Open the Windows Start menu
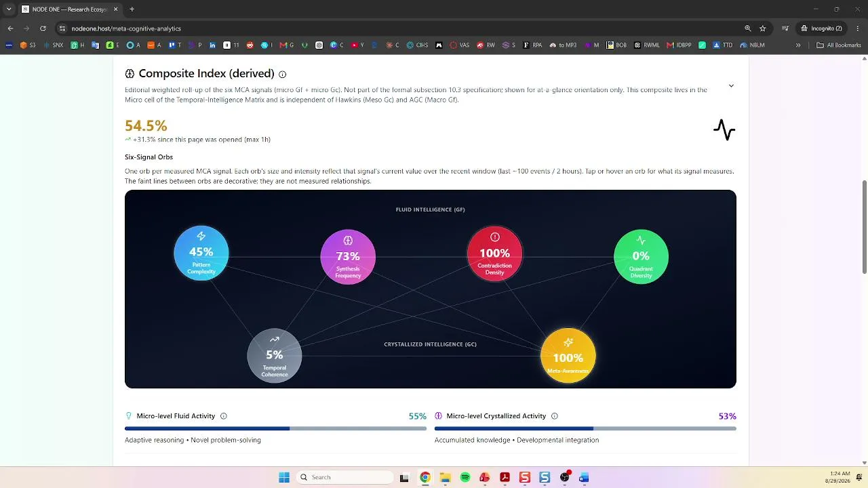868x488 pixels. coord(284,477)
